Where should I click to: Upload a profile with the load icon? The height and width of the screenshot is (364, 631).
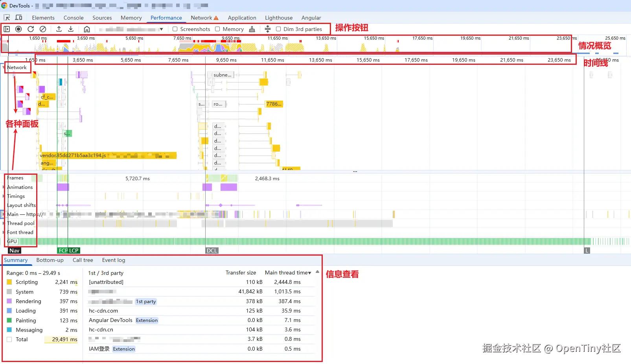59,29
